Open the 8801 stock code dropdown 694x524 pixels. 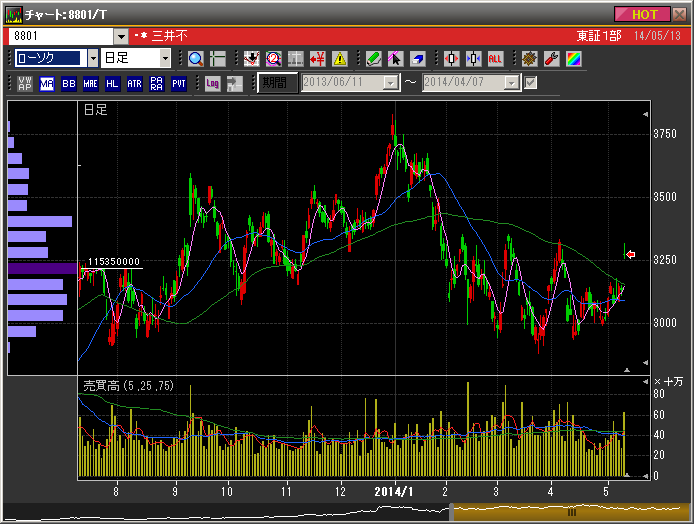pyautogui.click(x=122, y=36)
